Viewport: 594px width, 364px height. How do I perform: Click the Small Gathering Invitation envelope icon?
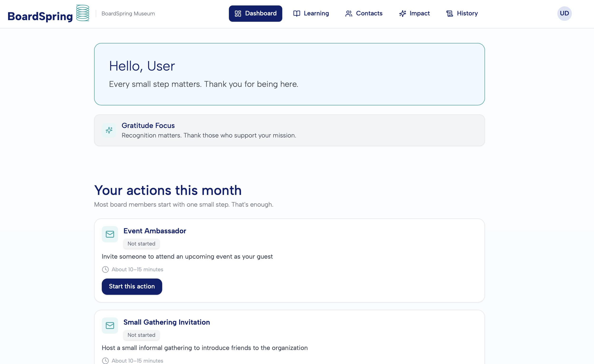pyautogui.click(x=110, y=326)
